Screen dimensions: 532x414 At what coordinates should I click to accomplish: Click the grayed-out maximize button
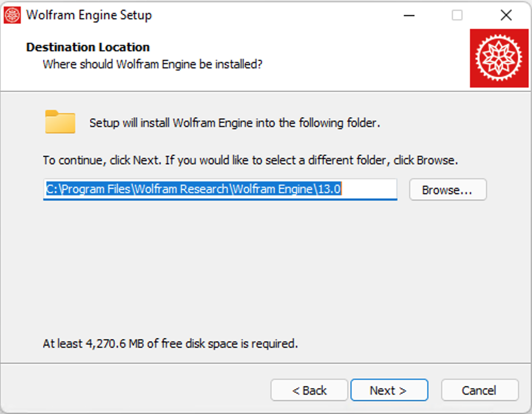(457, 15)
